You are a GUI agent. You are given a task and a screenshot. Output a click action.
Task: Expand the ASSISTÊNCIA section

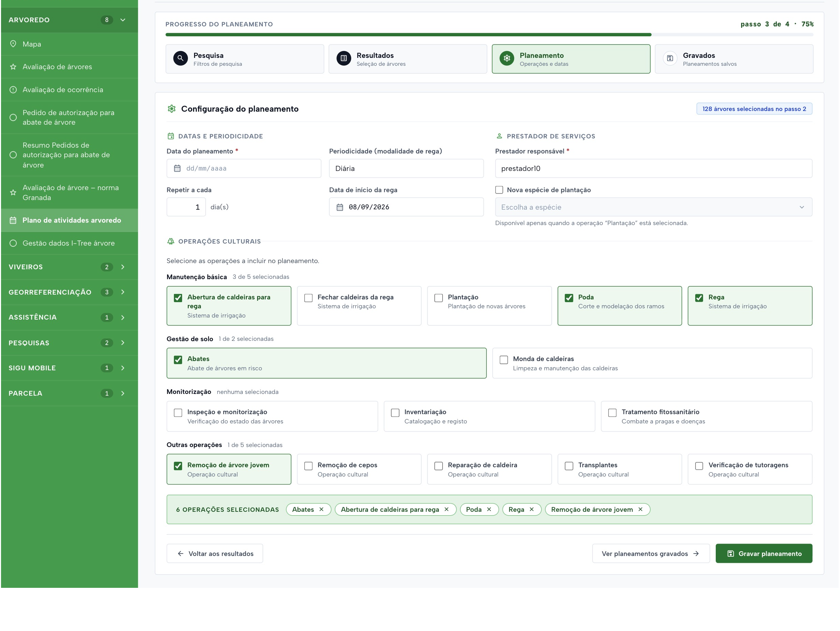[69, 318]
